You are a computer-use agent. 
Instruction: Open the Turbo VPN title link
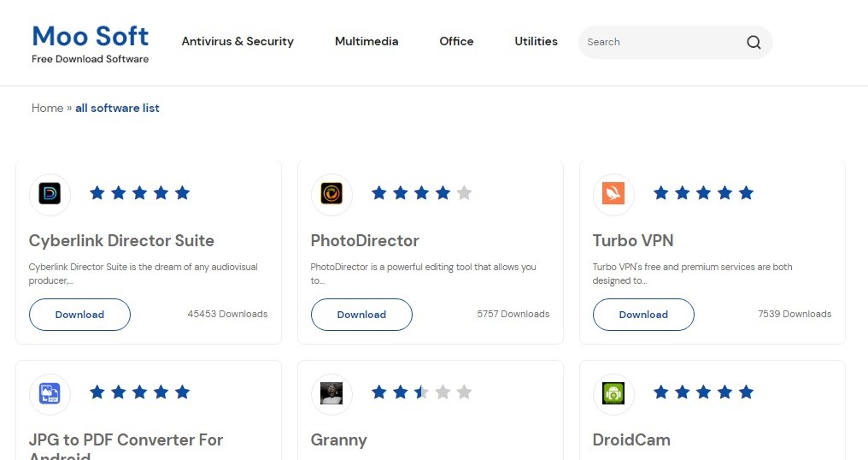633,240
